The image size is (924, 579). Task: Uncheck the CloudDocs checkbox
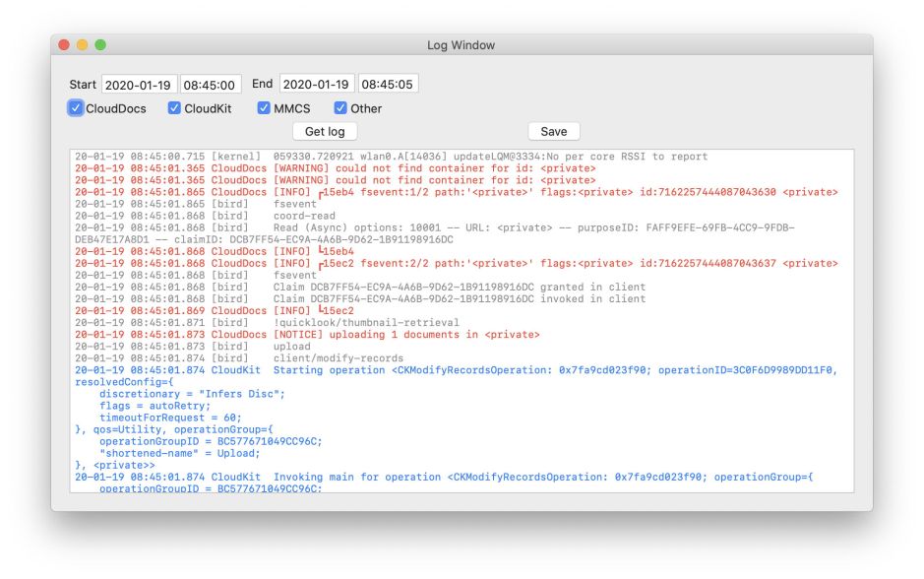[77, 108]
